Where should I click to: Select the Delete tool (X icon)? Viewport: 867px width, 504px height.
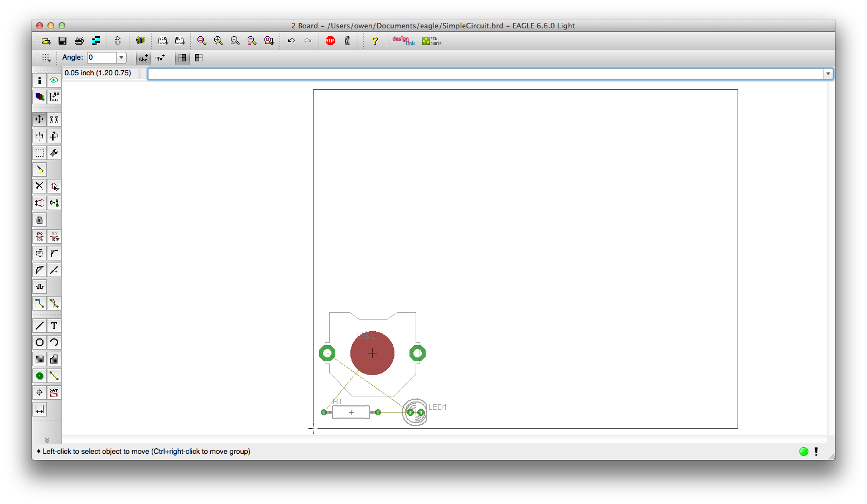[x=39, y=186]
